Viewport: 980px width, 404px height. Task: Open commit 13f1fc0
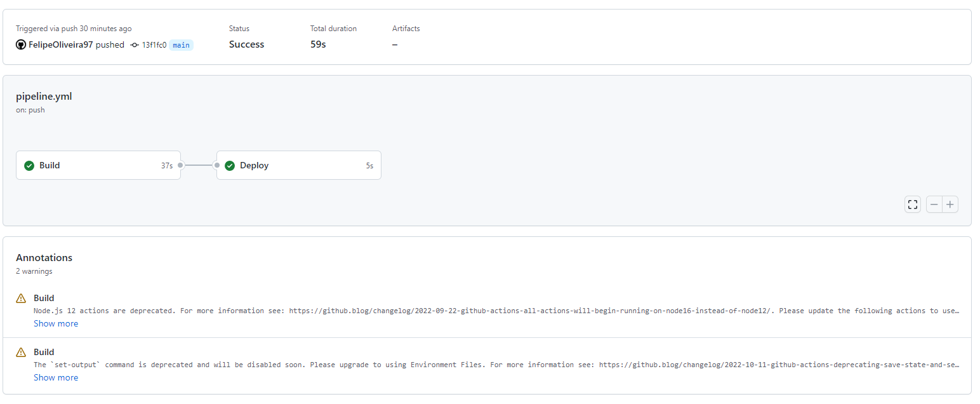153,44
